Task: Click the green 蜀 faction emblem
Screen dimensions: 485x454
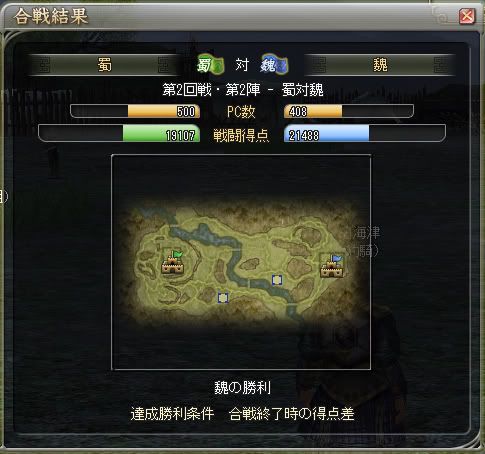Action: click(210, 64)
